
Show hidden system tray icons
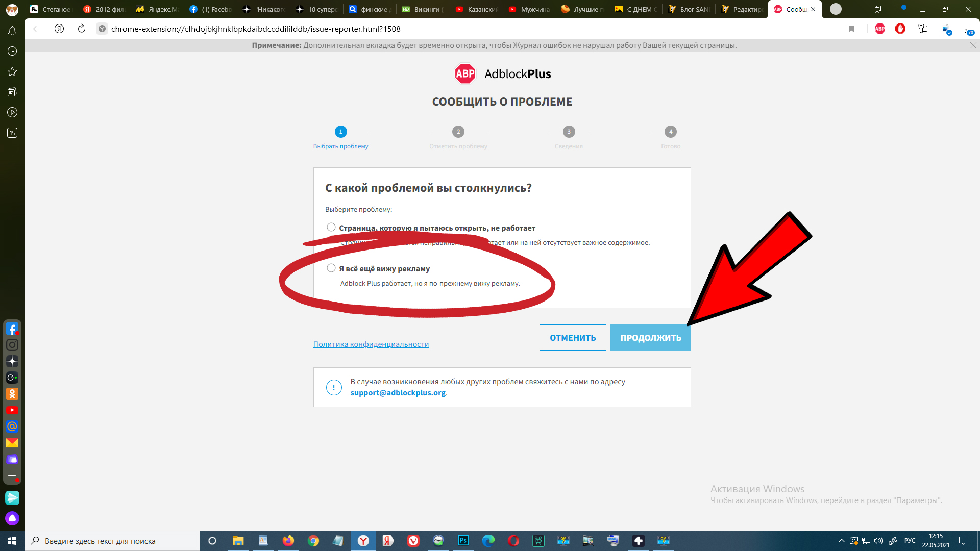(841, 541)
